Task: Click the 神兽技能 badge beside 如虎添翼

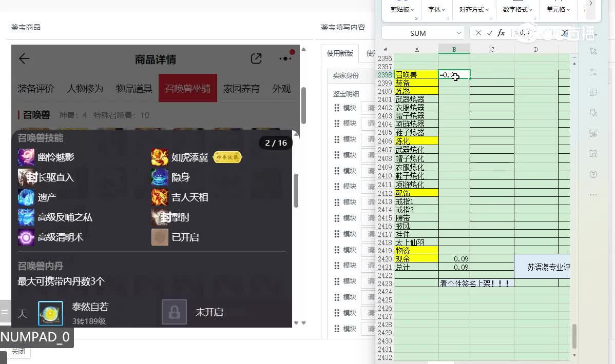Action: 227,157
